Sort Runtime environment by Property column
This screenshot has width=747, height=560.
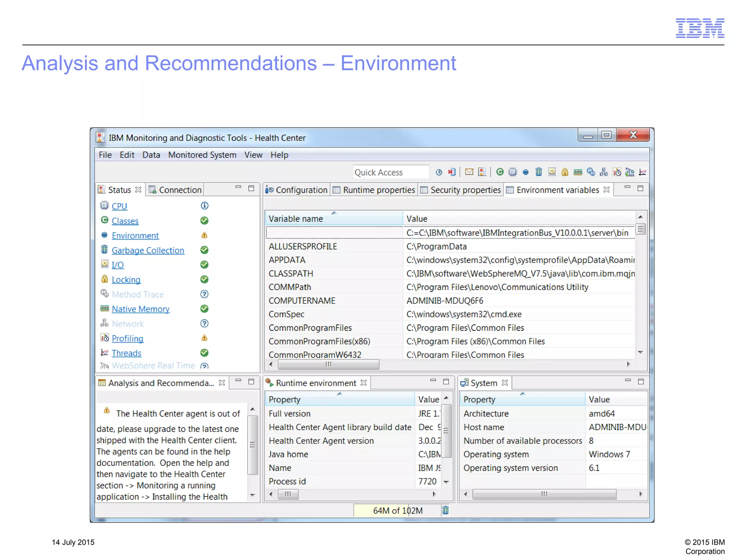340,399
